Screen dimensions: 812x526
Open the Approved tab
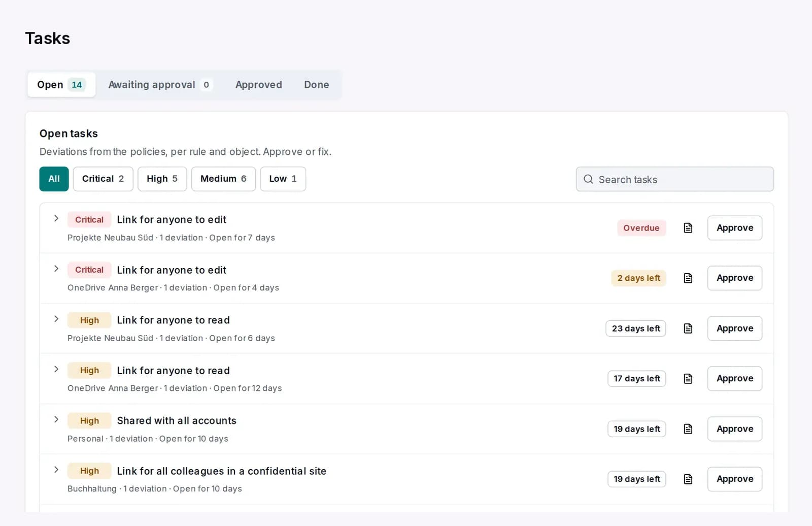(259, 85)
